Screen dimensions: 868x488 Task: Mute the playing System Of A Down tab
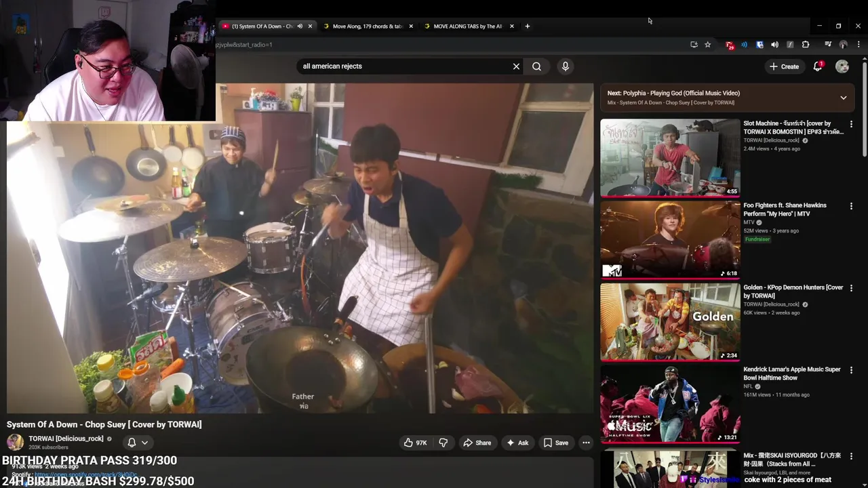pyautogui.click(x=300, y=26)
